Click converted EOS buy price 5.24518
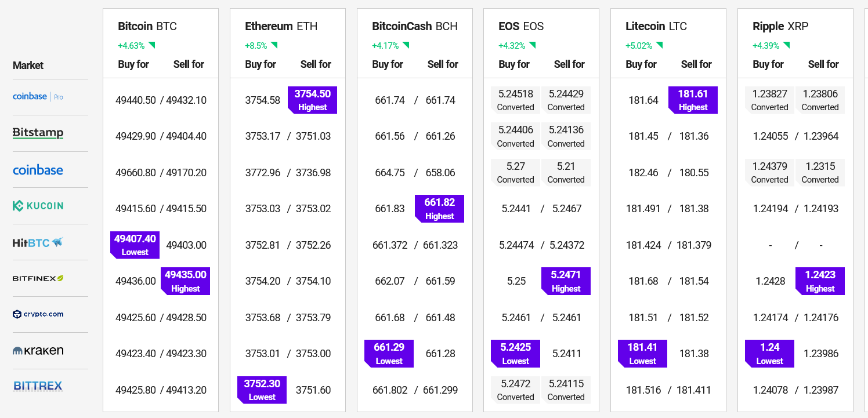Image resolution: width=868 pixels, height=418 pixels. pyautogui.click(x=515, y=100)
